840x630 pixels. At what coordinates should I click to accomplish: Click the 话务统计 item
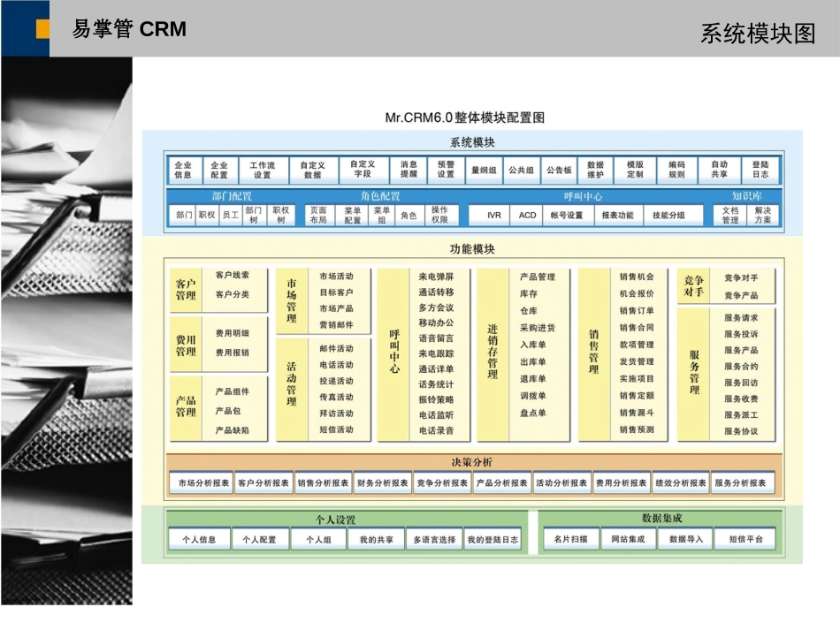pos(436,384)
